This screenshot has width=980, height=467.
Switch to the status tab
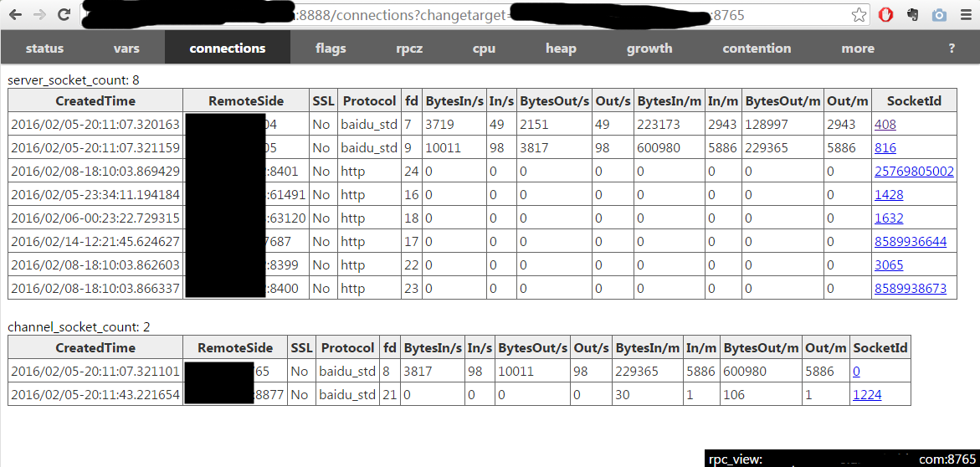point(44,49)
